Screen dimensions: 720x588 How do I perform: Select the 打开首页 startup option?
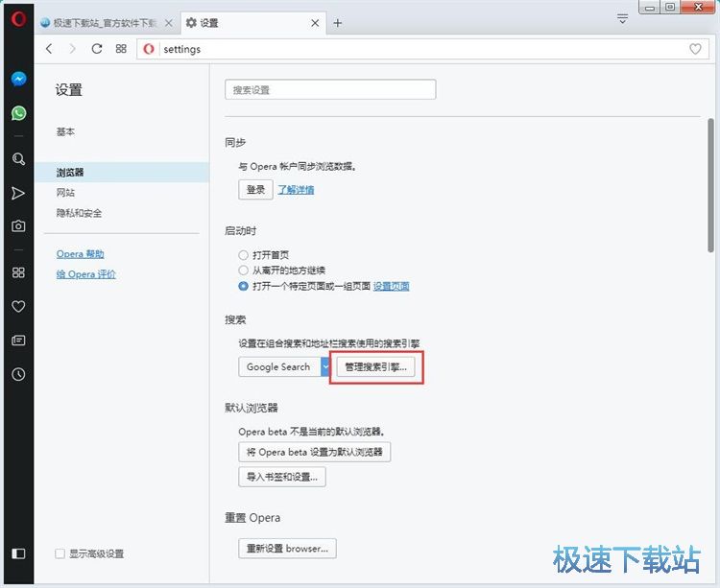pos(244,254)
